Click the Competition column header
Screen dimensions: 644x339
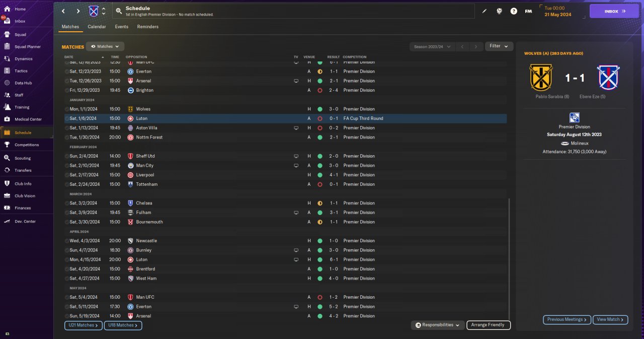355,57
